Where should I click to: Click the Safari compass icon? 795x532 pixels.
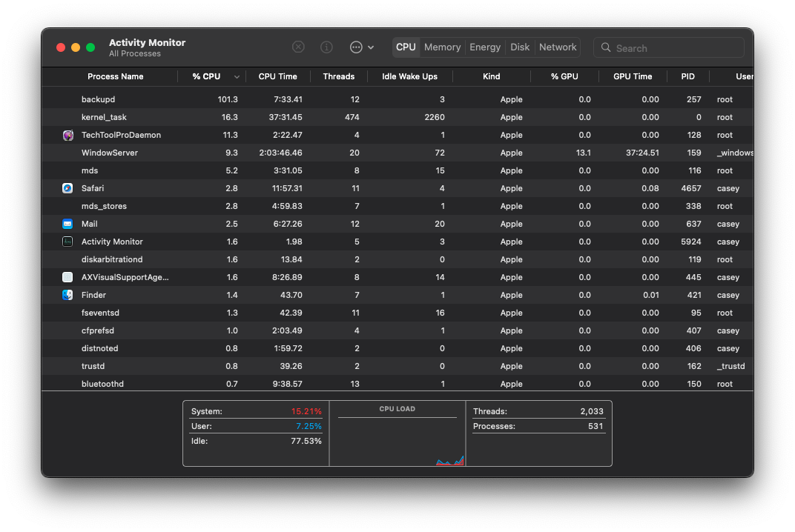tap(67, 188)
